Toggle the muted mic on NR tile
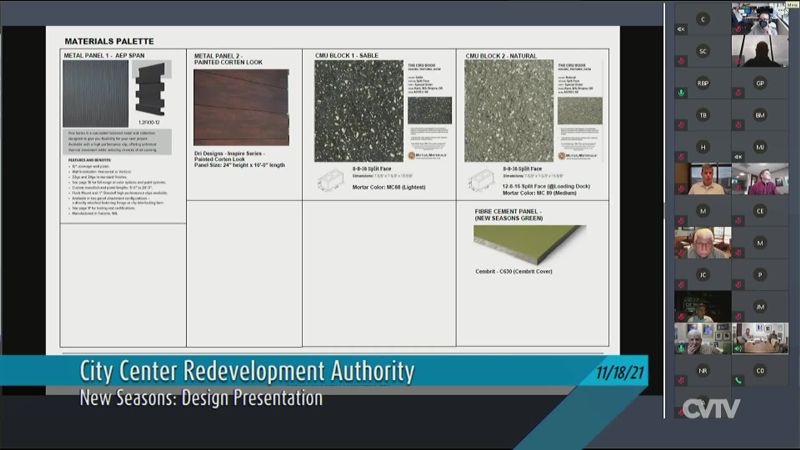The width and height of the screenshot is (800, 450). click(681, 380)
